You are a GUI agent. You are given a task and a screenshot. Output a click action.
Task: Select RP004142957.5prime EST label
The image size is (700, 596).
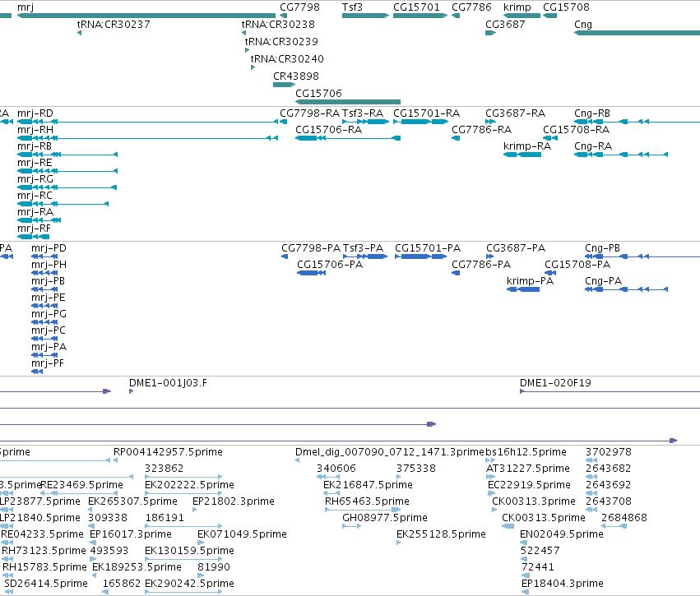168,452
